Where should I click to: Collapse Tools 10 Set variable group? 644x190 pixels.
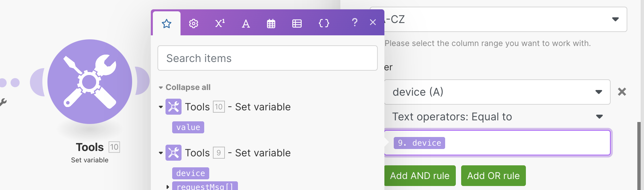(x=161, y=107)
